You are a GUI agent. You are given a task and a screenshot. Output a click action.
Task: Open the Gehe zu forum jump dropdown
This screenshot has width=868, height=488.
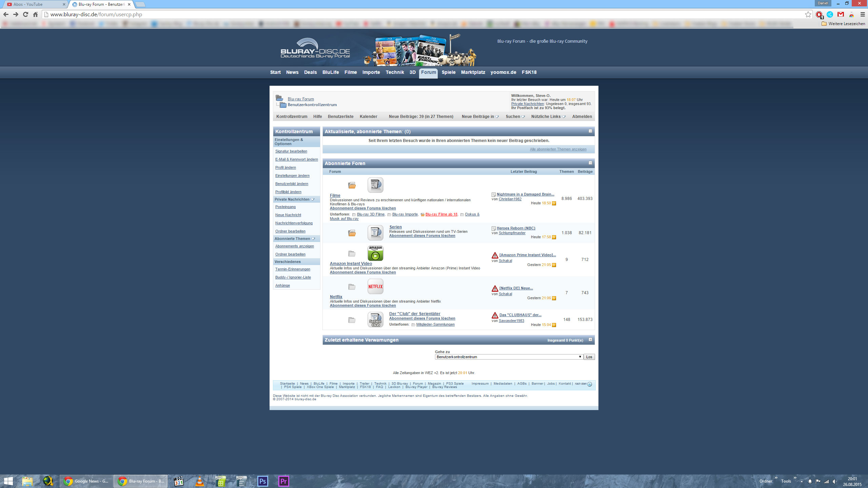[509, 357]
